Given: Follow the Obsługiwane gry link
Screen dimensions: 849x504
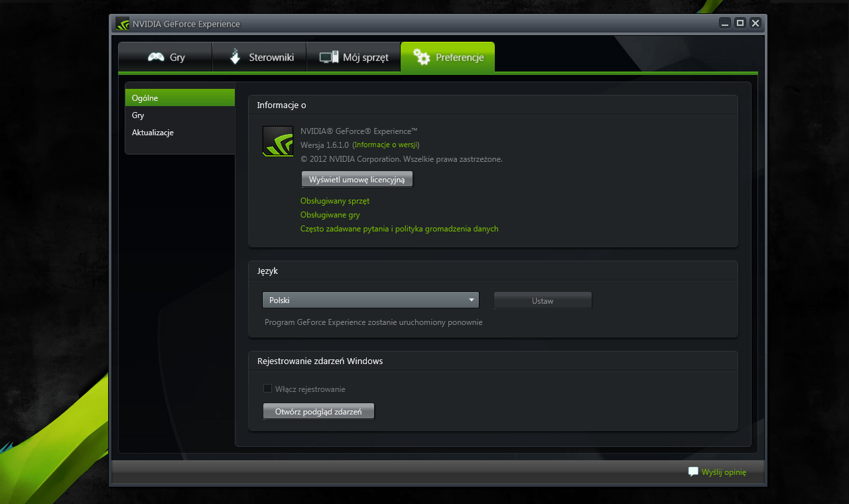Looking at the screenshot, I should (x=330, y=214).
